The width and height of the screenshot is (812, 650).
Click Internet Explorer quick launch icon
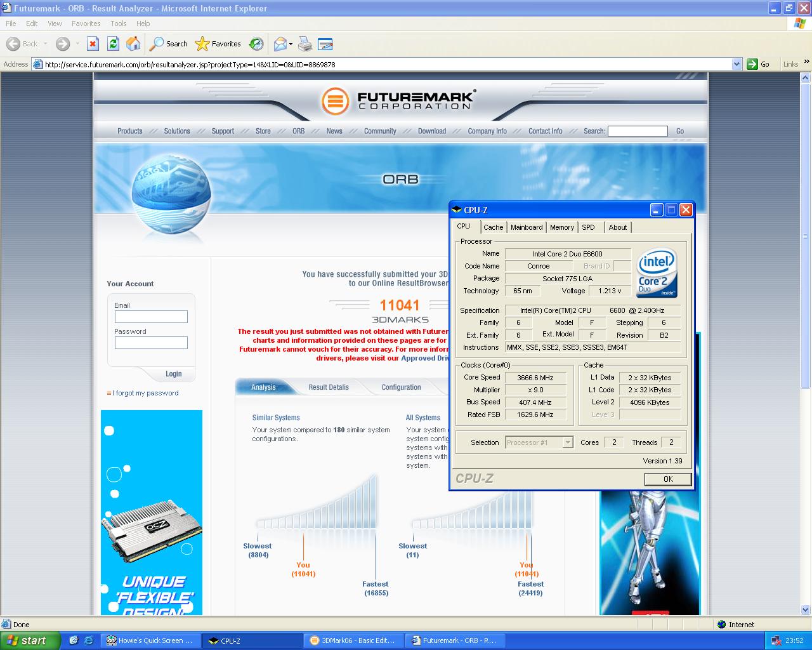[x=88, y=640]
